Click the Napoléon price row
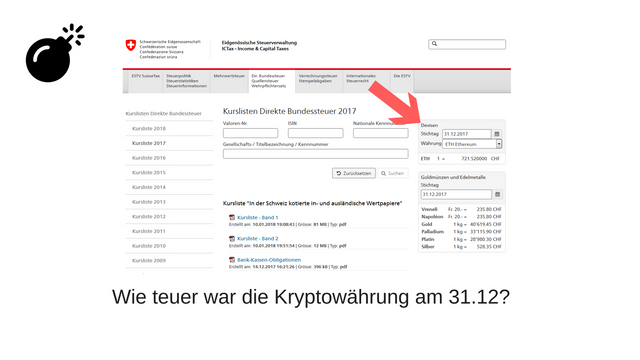The image size is (640, 360). (461, 216)
